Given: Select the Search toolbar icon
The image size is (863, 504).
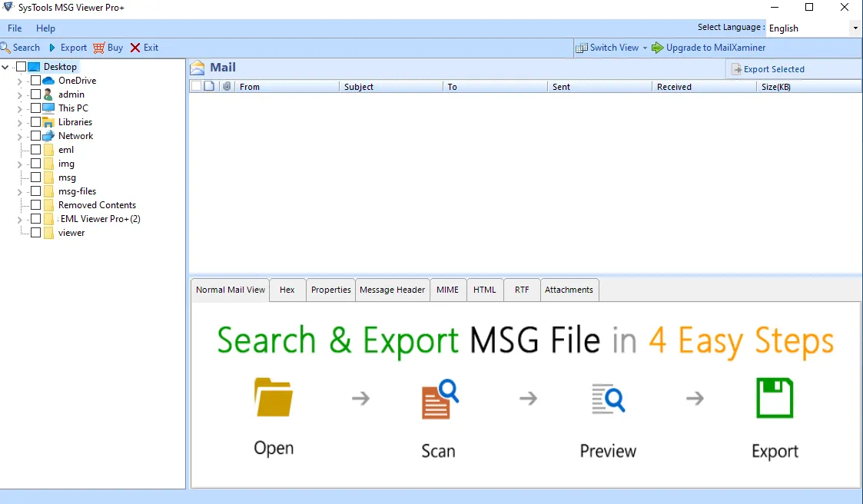Looking at the screenshot, I should tap(6, 47).
